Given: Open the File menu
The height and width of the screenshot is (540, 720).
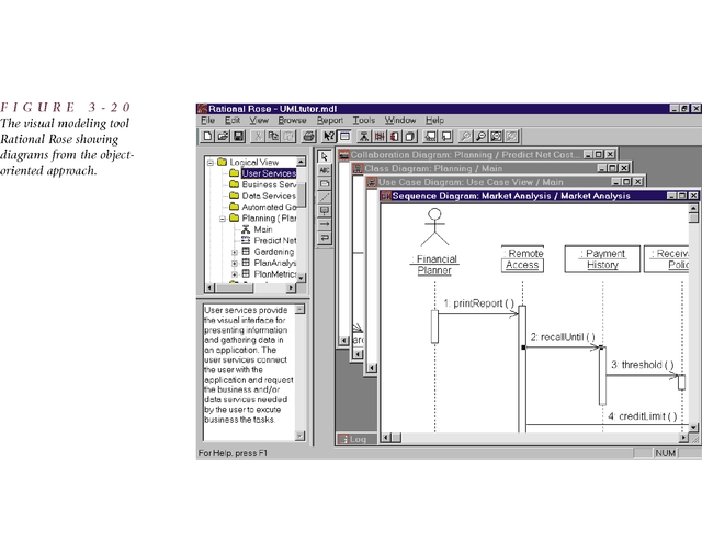Looking at the screenshot, I should 208,120.
